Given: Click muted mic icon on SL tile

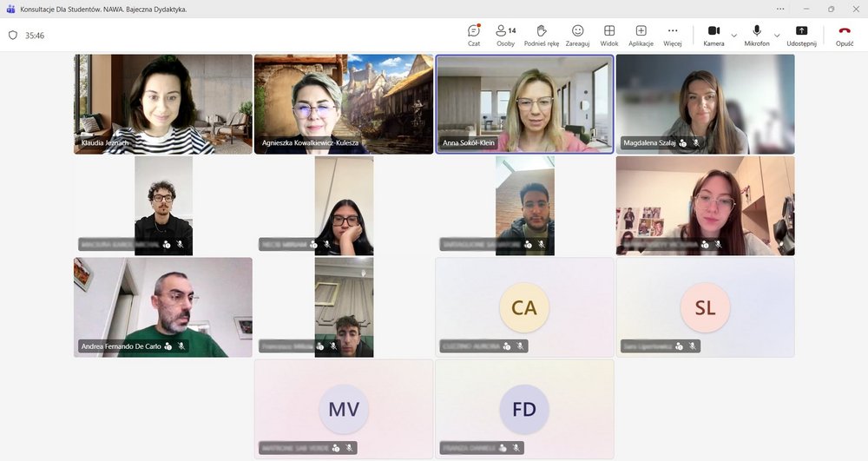Looking at the screenshot, I should coord(693,346).
